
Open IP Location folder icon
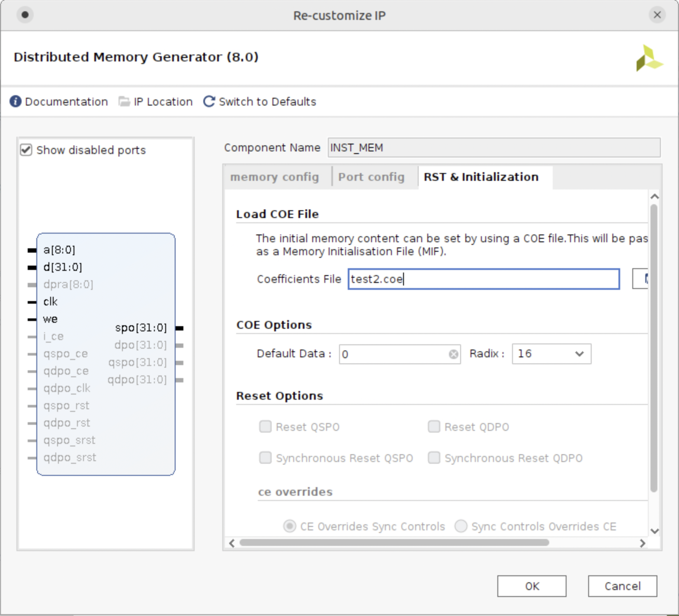pyautogui.click(x=124, y=102)
